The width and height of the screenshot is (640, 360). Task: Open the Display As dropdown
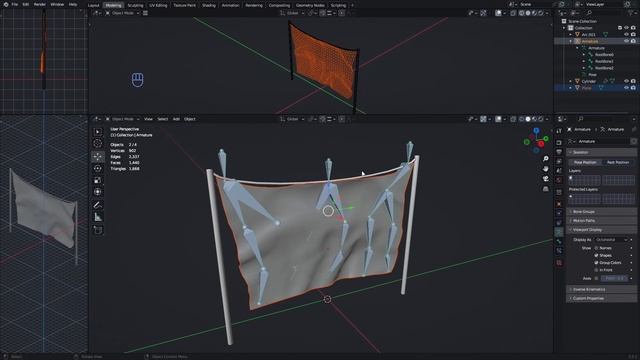(611, 240)
